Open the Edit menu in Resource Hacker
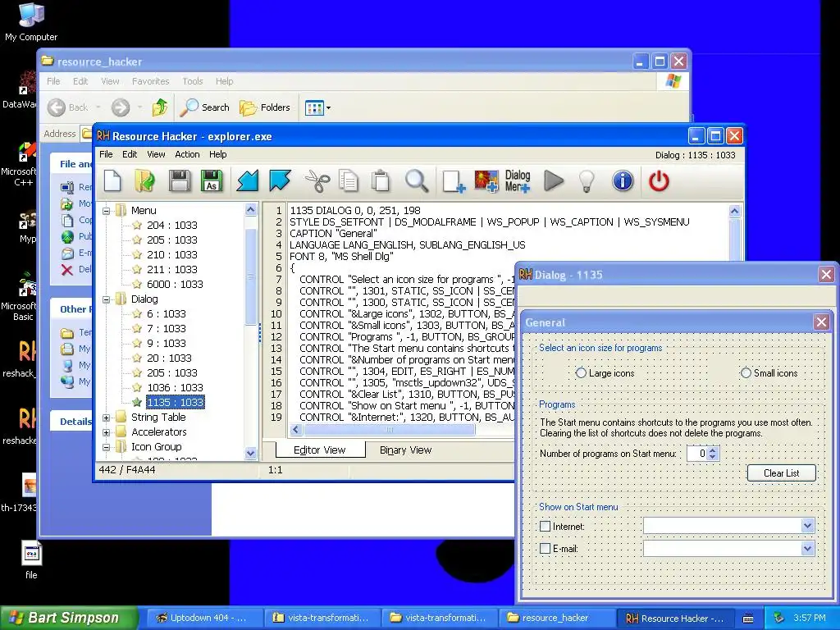 [130, 154]
